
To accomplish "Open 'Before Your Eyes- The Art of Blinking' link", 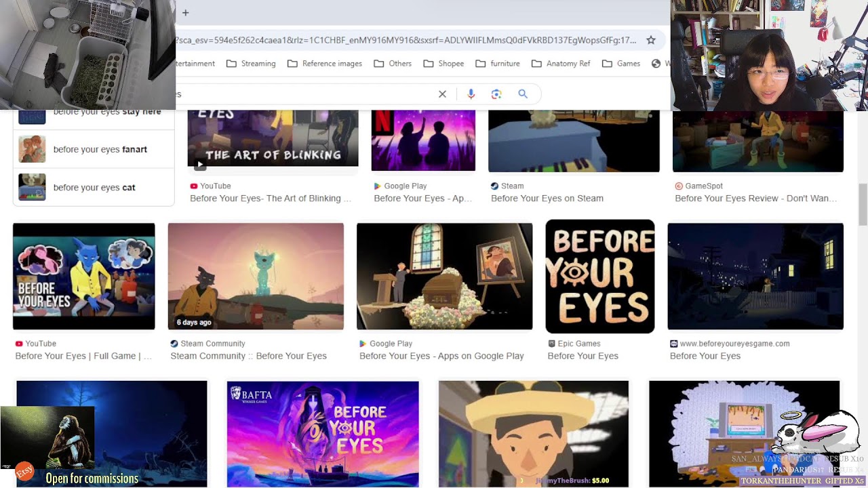I will pos(271,199).
